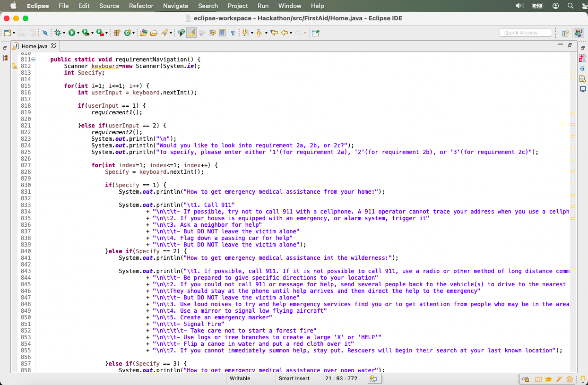Select the Java perspective button
The image size is (588, 385).
(579, 33)
